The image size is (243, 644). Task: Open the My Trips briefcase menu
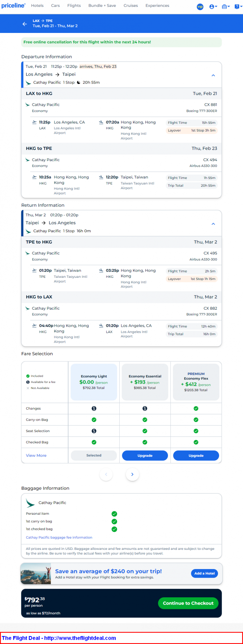(x=226, y=7)
